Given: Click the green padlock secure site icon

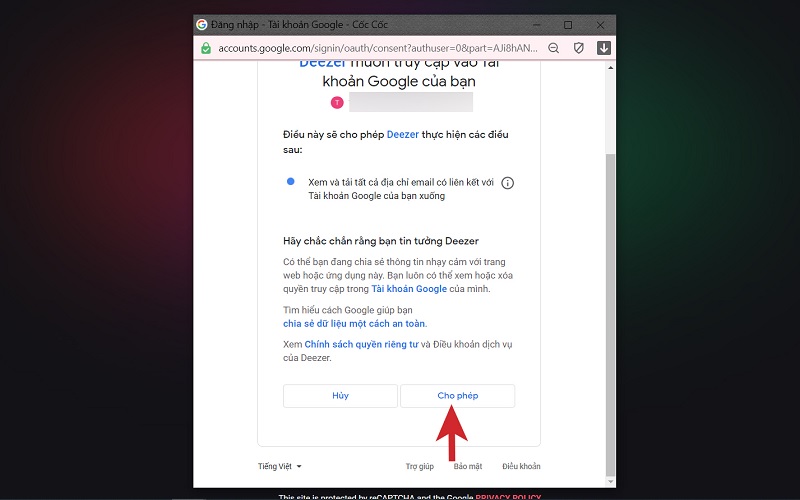Looking at the screenshot, I should (206, 48).
